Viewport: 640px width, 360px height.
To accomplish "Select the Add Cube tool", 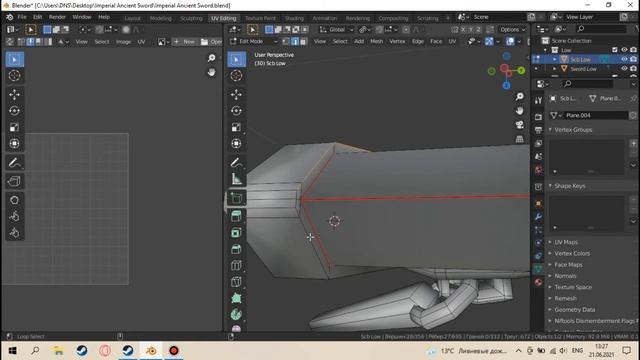I will coord(236,198).
